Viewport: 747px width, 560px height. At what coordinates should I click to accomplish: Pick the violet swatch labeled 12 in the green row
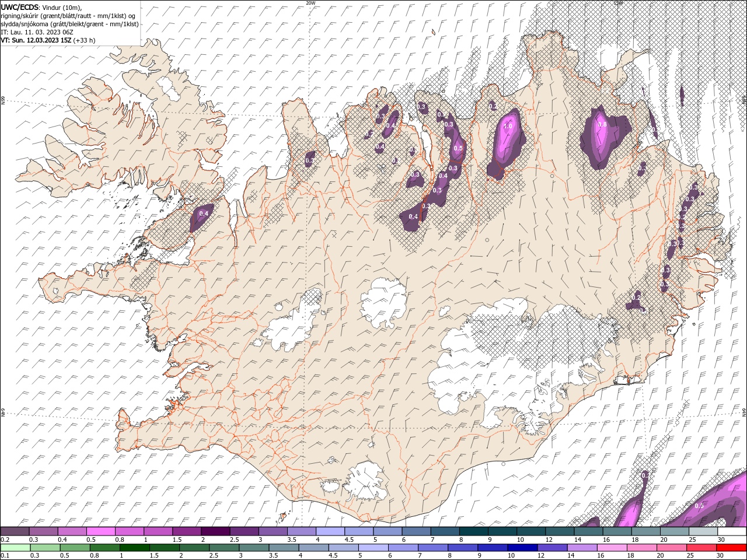point(551,548)
